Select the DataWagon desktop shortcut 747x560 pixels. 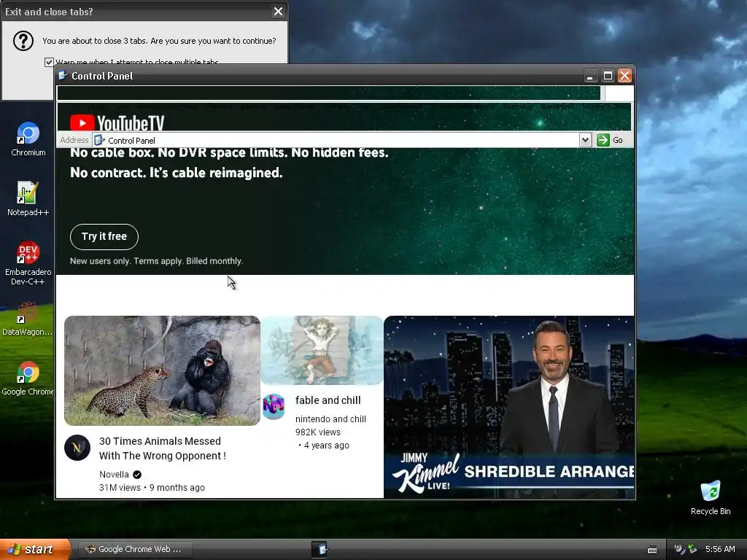pyautogui.click(x=27, y=318)
